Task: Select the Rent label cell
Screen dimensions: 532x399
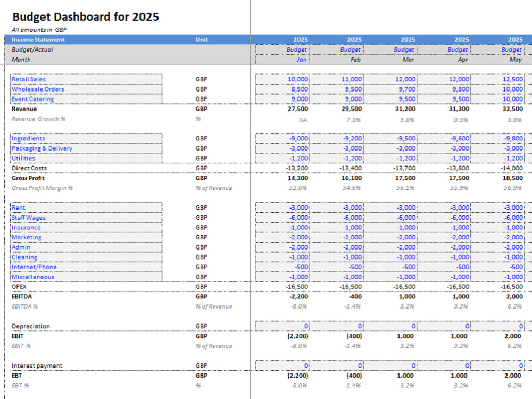Action: tap(86, 207)
